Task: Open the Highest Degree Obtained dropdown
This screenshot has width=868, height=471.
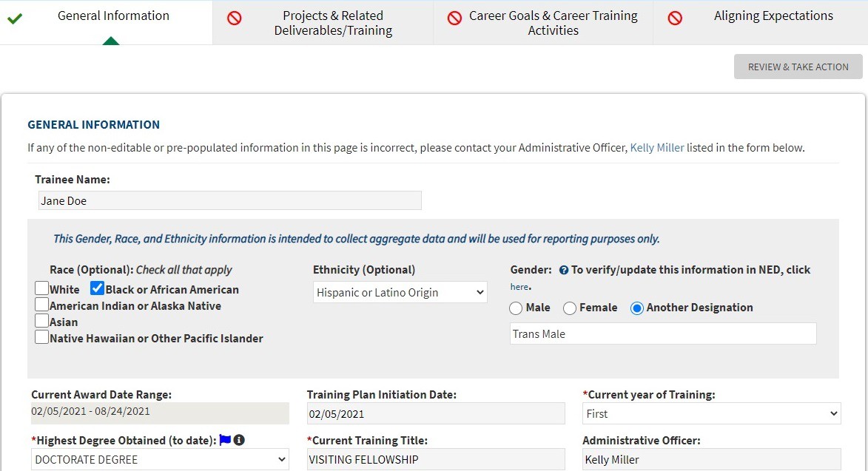Action: point(160,460)
